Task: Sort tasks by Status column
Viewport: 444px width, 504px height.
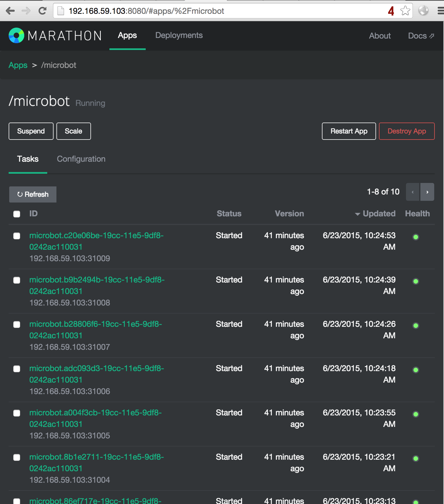Action: pyautogui.click(x=229, y=213)
